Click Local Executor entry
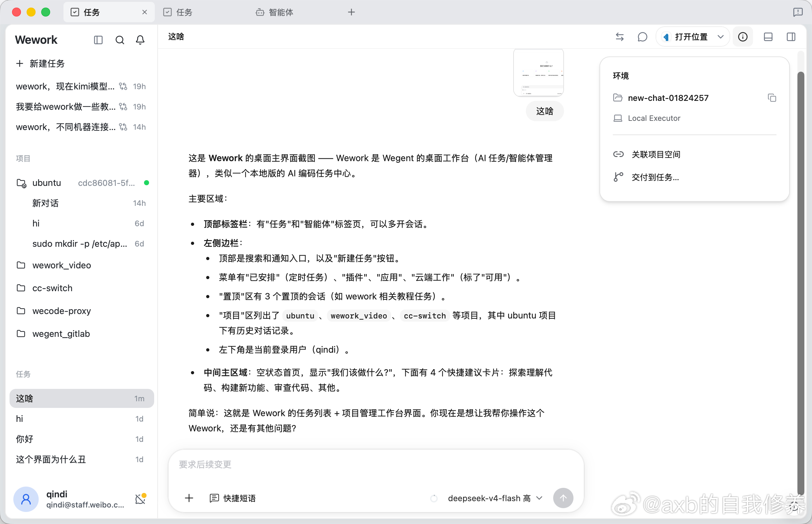This screenshot has height=524, width=812. pyautogui.click(x=647, y=118)
